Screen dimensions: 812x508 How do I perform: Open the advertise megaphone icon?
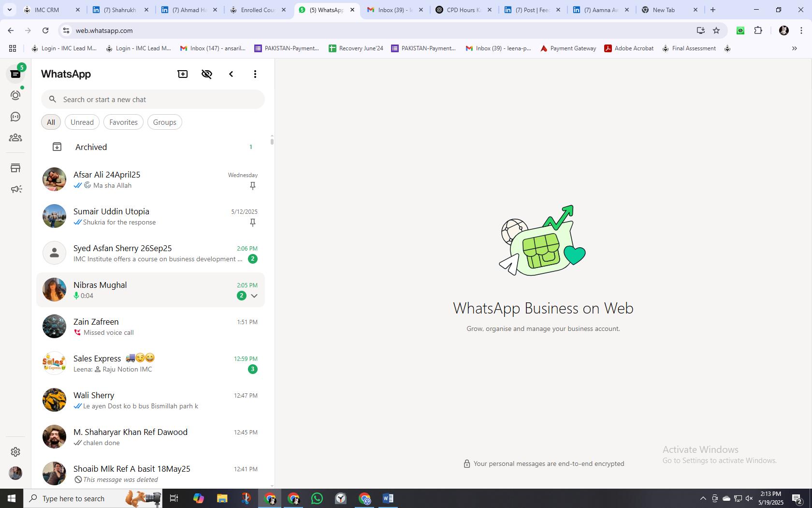(x=15, y=189)
